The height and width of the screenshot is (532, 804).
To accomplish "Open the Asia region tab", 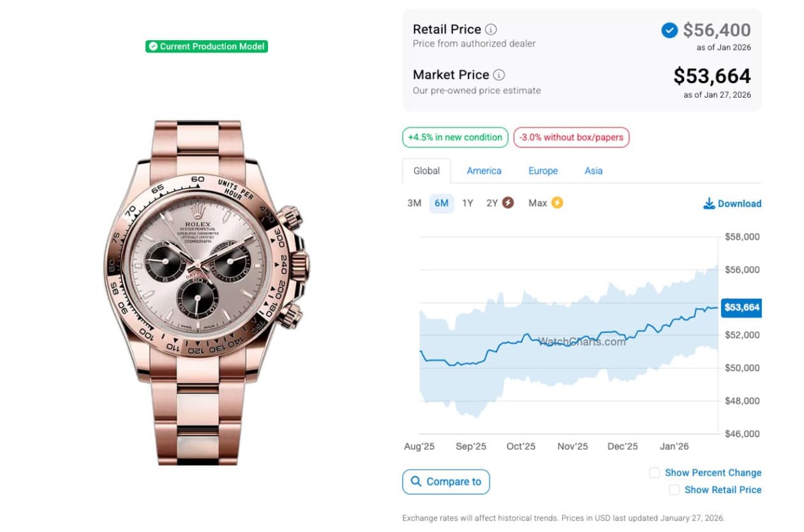I will 593,171.
